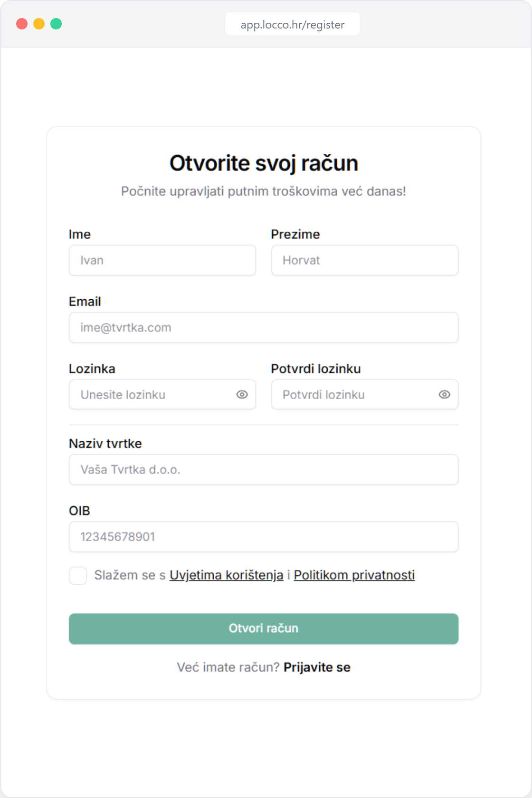Open the Politikom privatnosti link
Screen dimensions: 532x798
click(354, 575)
